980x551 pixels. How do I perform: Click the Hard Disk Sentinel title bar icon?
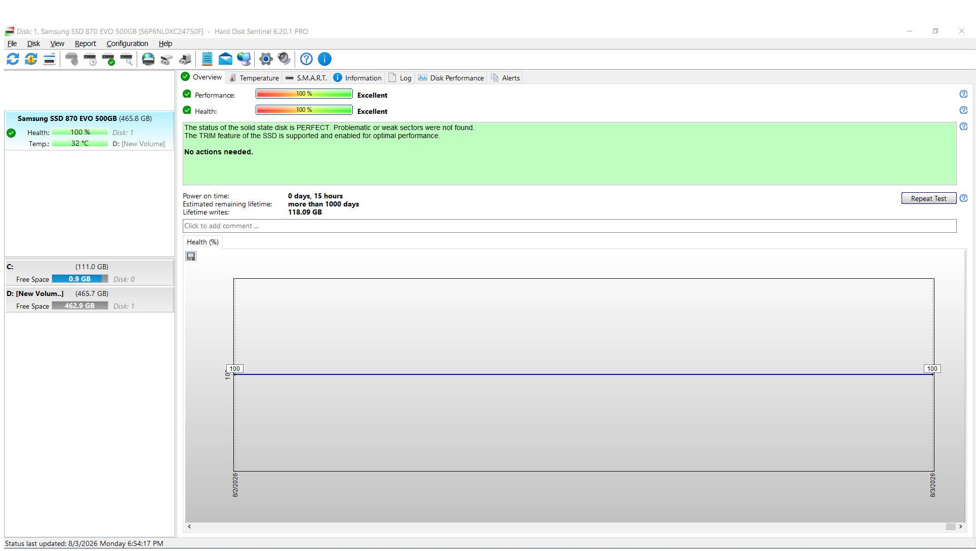9,31
